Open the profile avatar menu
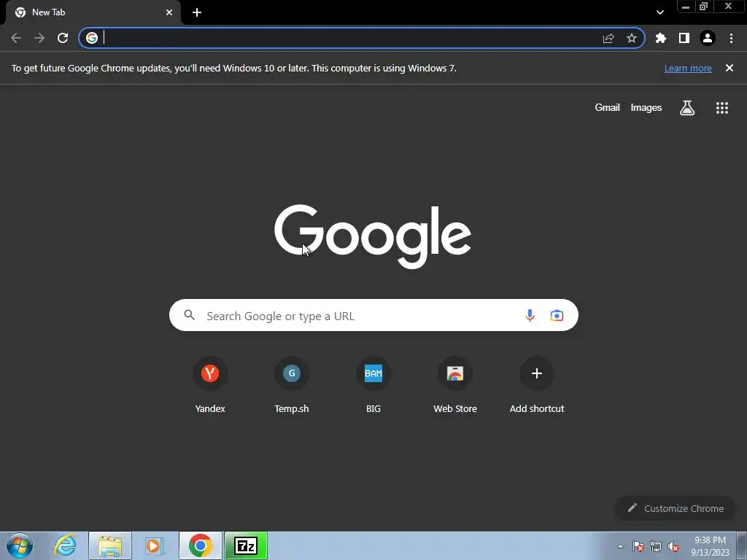Viewport: 747px width, 560px height. pyautogui.click(x=708, y=38)
